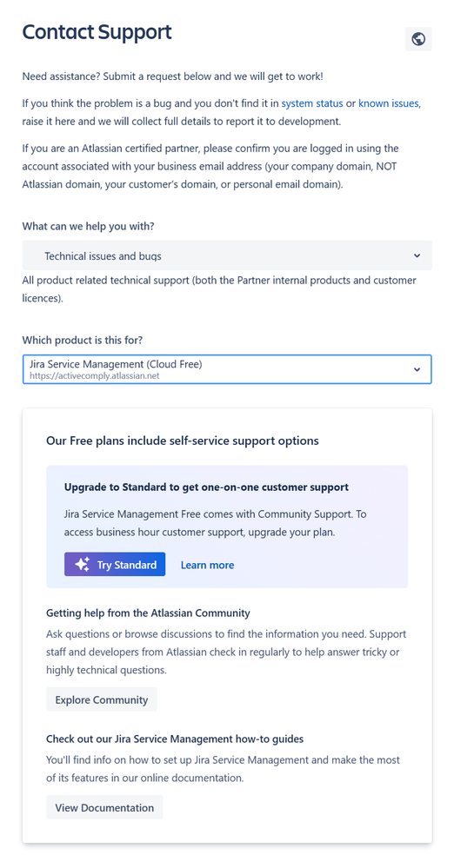Open the 'Which product is this for' combo box

point(227,369)
